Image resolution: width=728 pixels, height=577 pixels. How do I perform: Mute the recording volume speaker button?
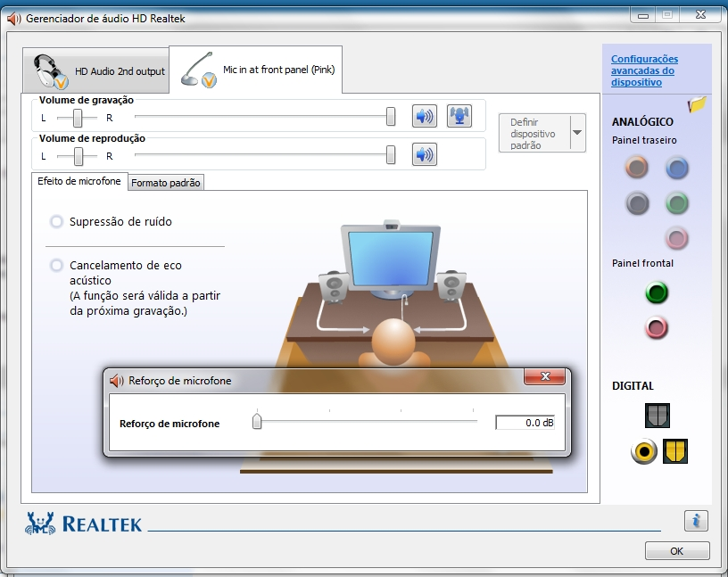(425, 116)
